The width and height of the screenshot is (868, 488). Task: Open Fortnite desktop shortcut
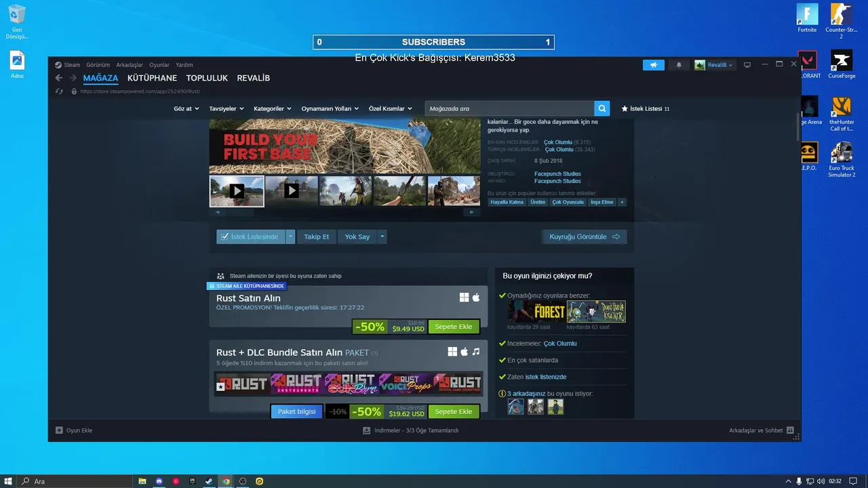tap(807, 18)
